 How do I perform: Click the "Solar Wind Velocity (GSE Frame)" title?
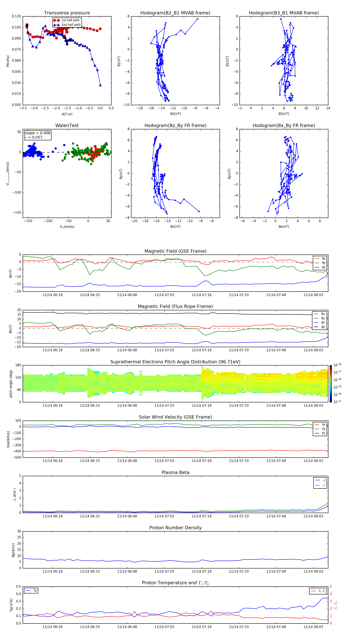tap(175, 417)
